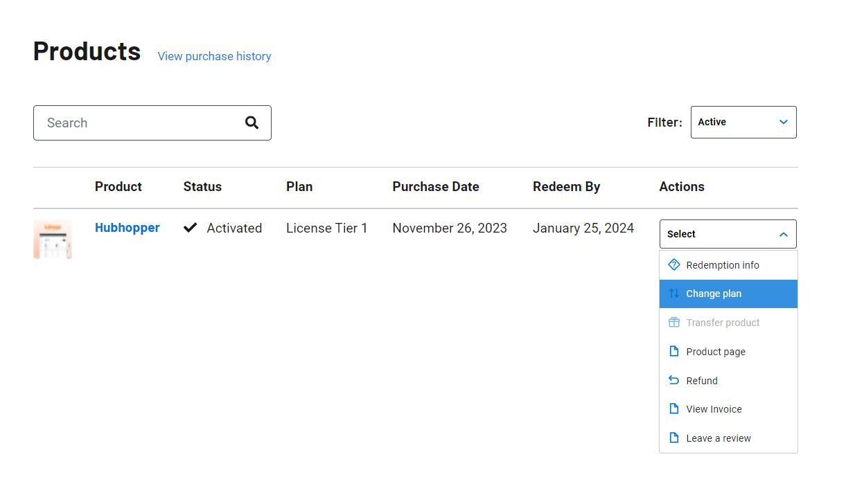Click the Product page document icon
The image size is (855, 504).
click(x=673, y=351)
